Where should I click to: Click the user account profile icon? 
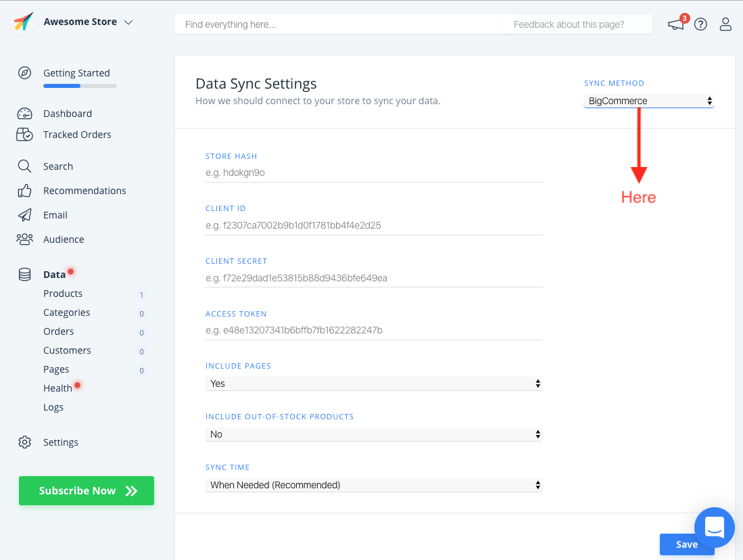(x=725, y=24)
